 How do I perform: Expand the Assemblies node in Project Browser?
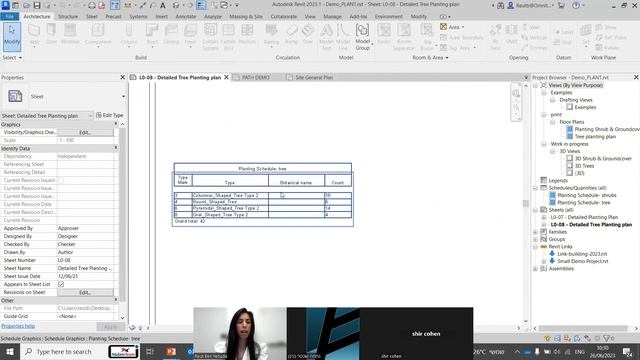536,269
